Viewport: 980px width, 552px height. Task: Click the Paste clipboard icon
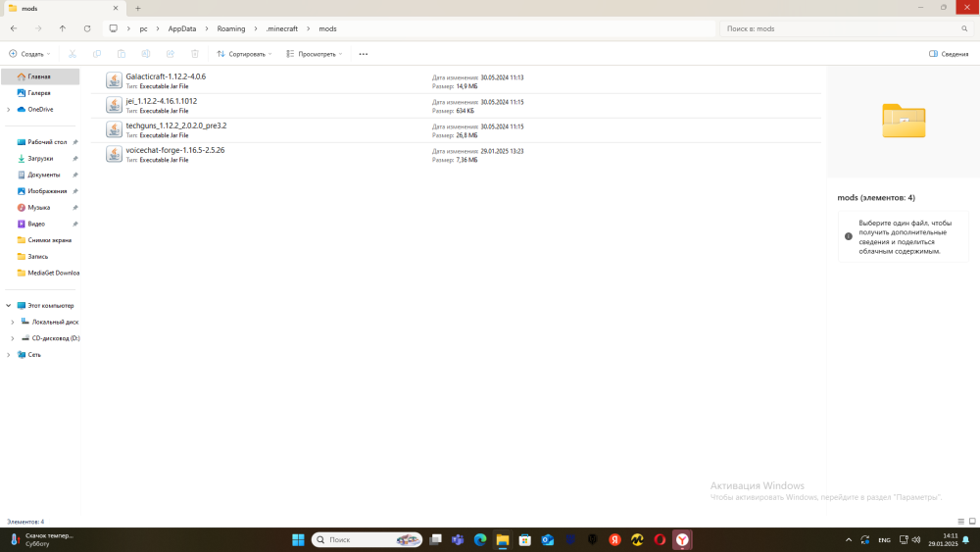pyautogui.click(x=122, y=54)
